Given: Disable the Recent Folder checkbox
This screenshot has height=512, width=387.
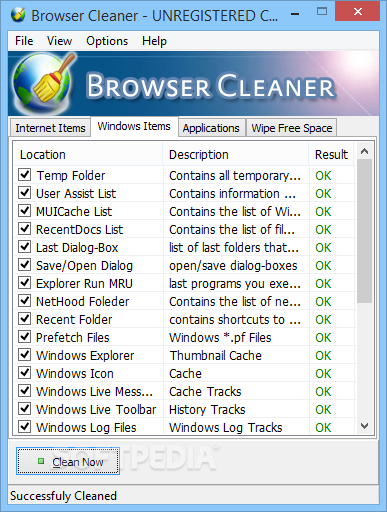Looking at the screenshot, I should click(x=25, y=319).
